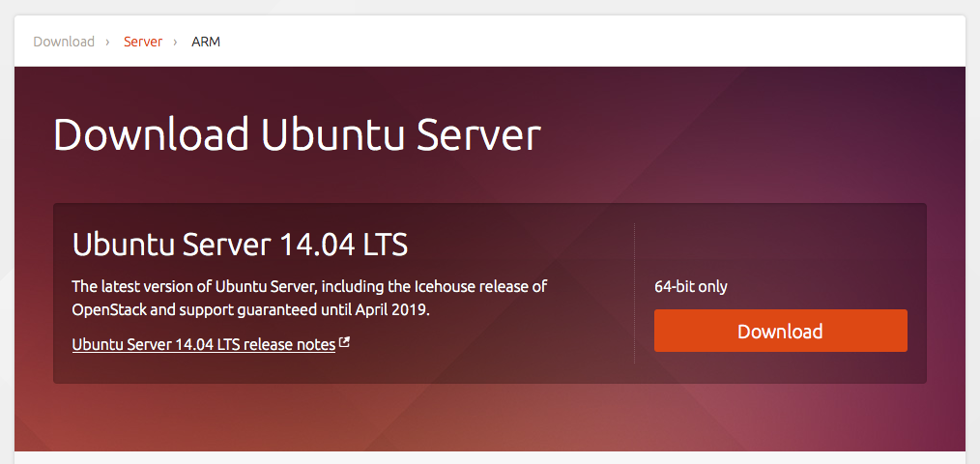Screen dimensions: 980x464
Task: Click the Download Ubuntu Server page heading
Action: point(296,134)
